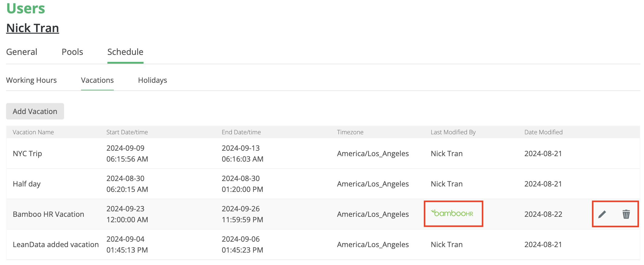
Task: Click the Timezone column header
Action: click(x=350, y=132)
